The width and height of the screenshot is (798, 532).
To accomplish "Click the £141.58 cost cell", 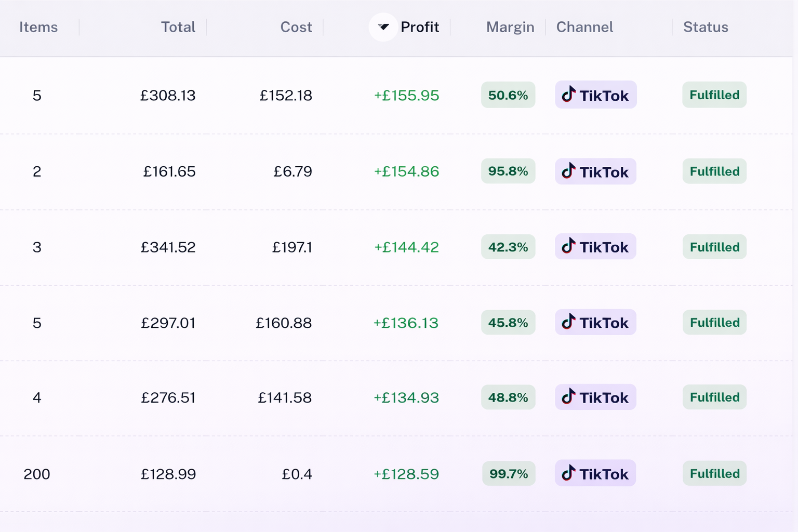I will pos(285,398).
